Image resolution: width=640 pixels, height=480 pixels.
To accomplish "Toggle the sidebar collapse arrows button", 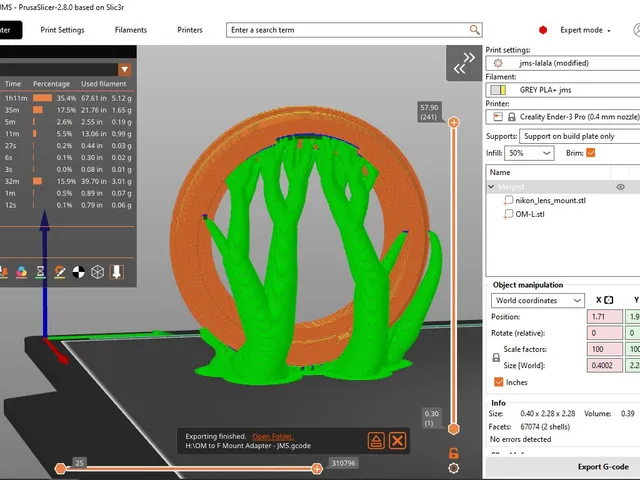I will click(464, 63).
